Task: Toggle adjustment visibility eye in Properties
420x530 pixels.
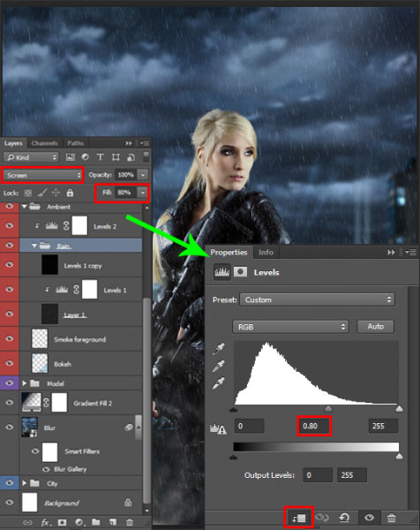Action: (x=369, y=518)
